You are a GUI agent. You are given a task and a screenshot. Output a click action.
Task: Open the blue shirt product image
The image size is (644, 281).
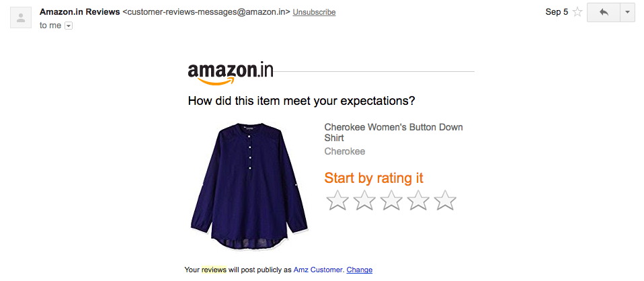click(249, 187)
